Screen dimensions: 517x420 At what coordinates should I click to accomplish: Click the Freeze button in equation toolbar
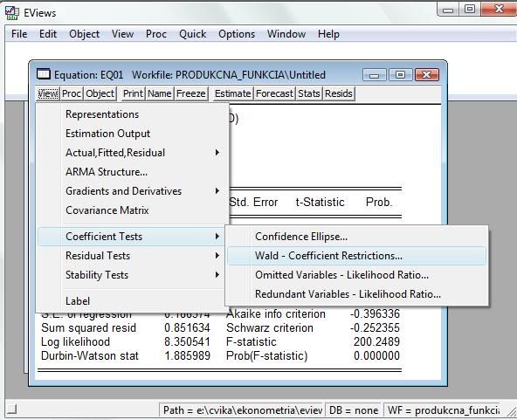(191, 93)
